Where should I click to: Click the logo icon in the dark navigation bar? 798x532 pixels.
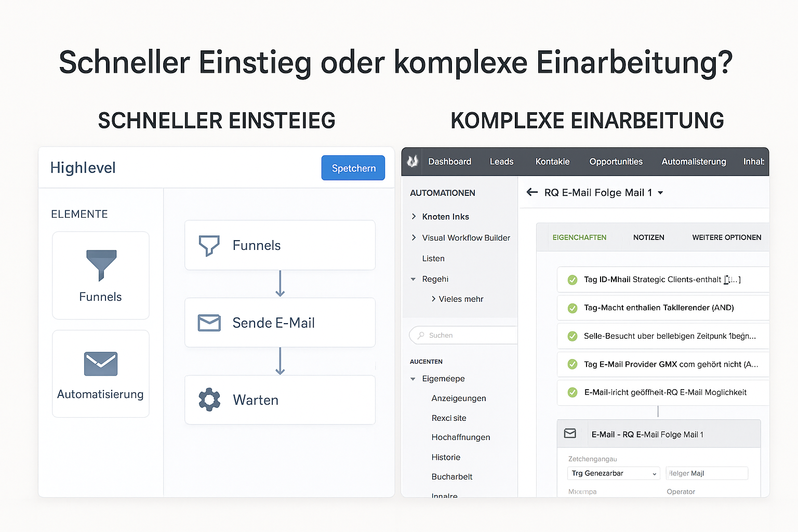(413, 162)
